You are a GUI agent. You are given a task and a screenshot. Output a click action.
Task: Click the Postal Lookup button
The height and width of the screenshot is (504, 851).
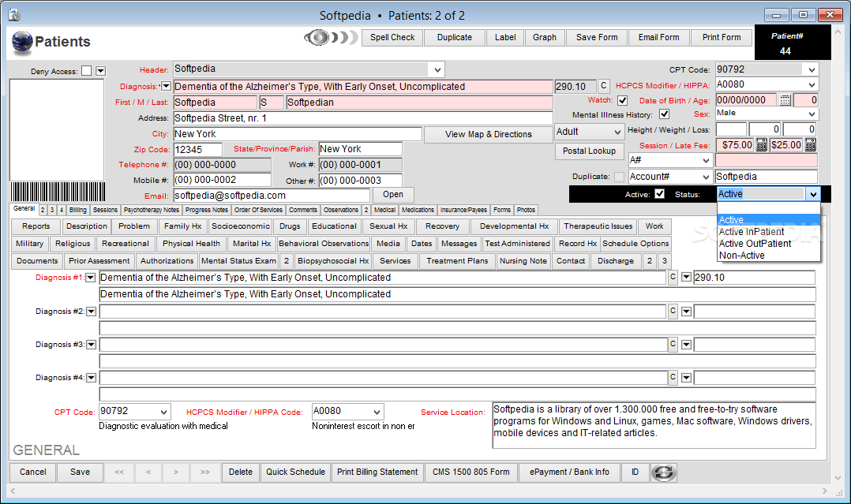click(589, 151)
